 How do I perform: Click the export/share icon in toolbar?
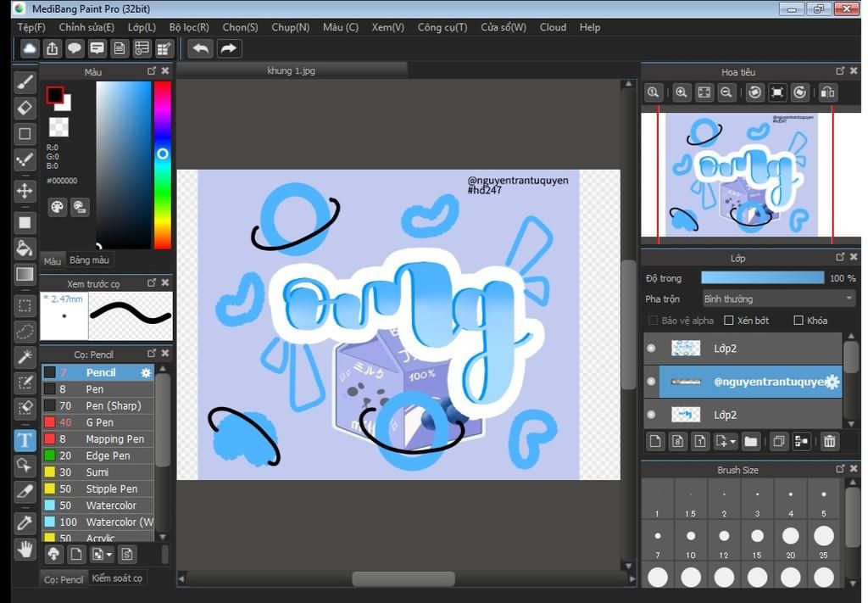(52, 48)
